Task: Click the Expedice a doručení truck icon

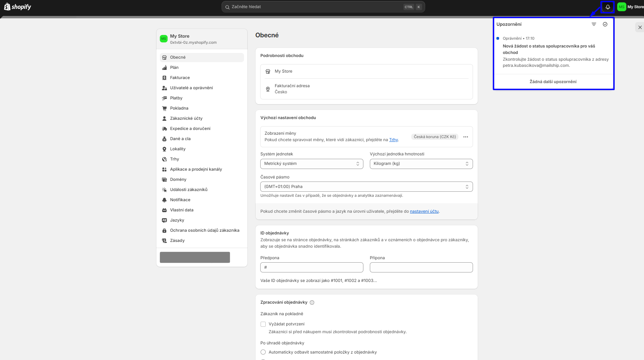Action: pyautogui.click(x=165, y=129)
